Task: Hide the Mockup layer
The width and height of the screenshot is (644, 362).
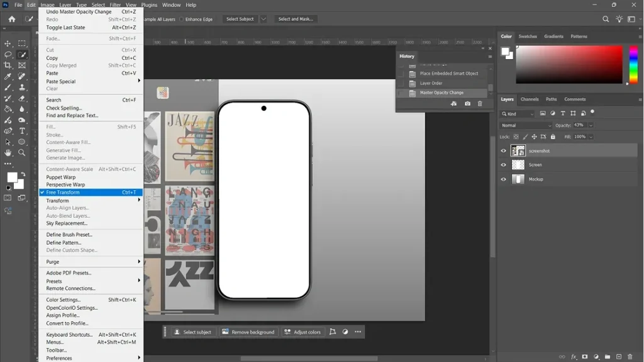Action: click(503, 179)
